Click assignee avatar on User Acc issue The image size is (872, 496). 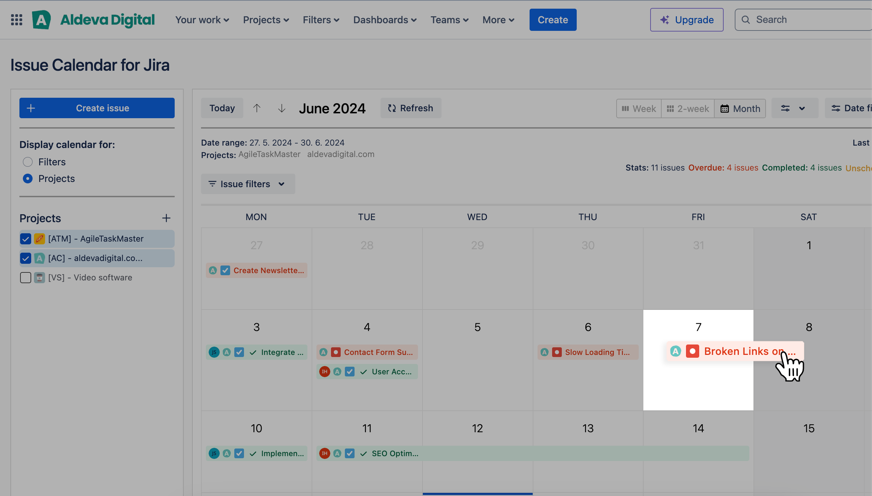coord(325,371)
